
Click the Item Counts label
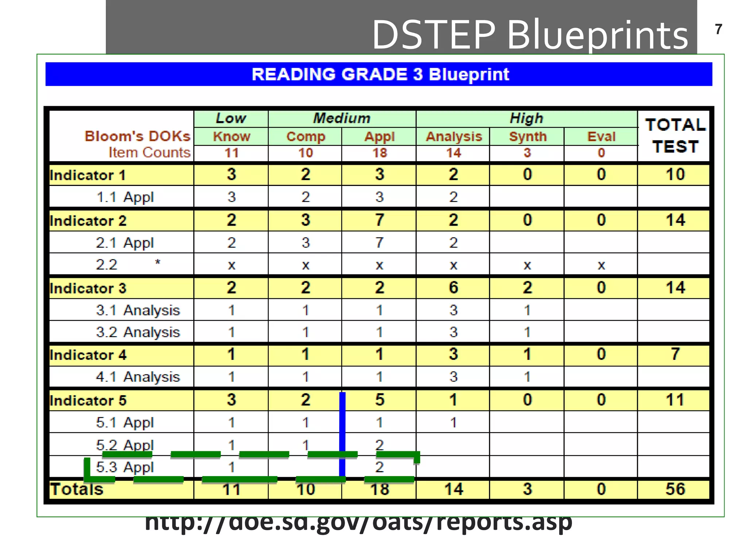[x=150, y=152]
